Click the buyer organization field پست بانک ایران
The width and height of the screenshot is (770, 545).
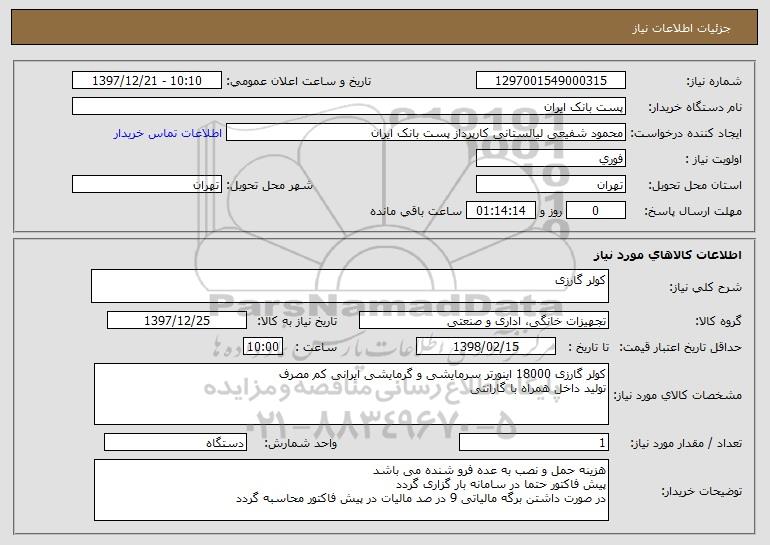point(349,107)
